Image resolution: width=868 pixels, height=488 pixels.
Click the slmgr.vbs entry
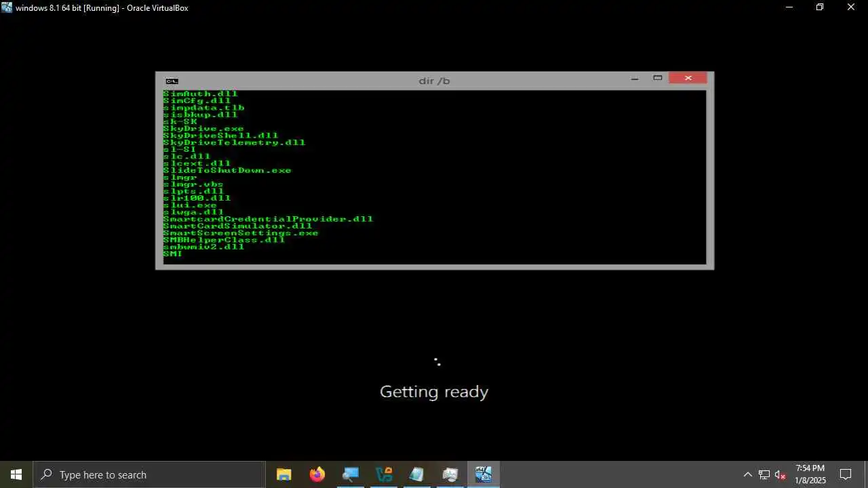click(193, 184)
